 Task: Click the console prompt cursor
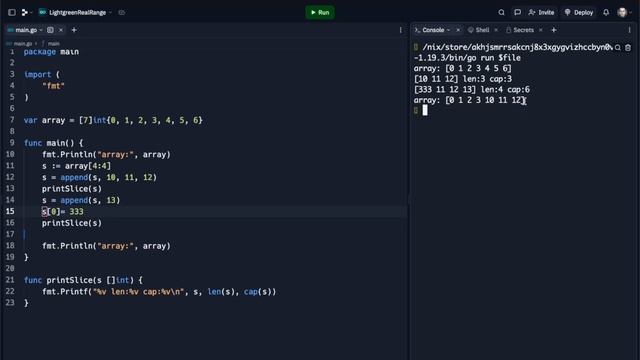(x=425, y=110)
